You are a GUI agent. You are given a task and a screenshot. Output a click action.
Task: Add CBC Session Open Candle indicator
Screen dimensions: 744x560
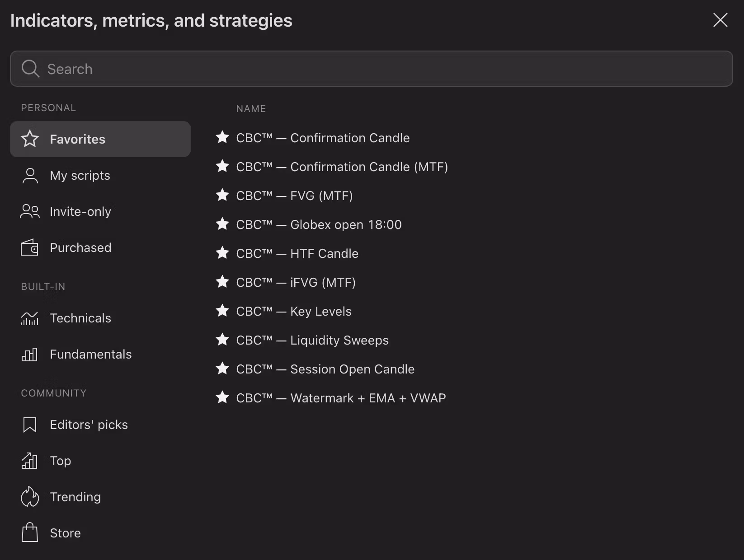325,369
